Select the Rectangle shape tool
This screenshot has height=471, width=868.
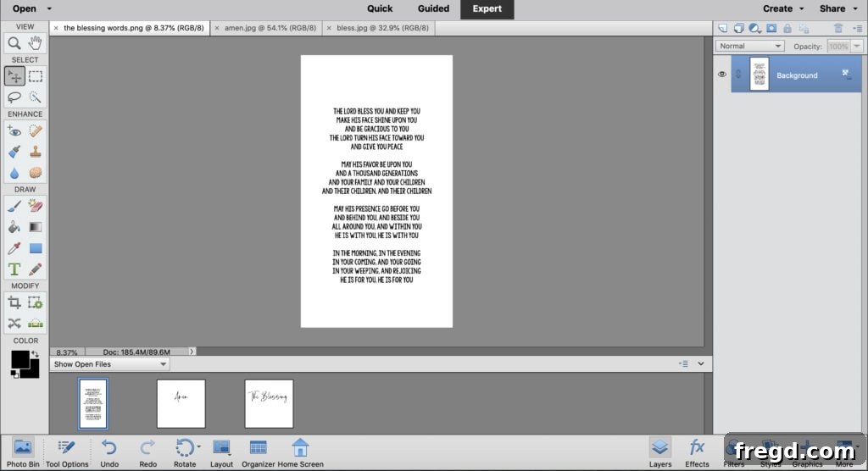pyautogui.click(x=36, y=248)
